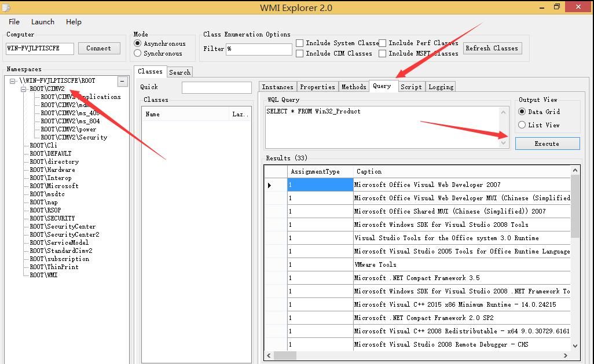
Task: Collapse the \\WIN-FVJLPTISCFE\ROOT tree node
Action: point(13,80)
